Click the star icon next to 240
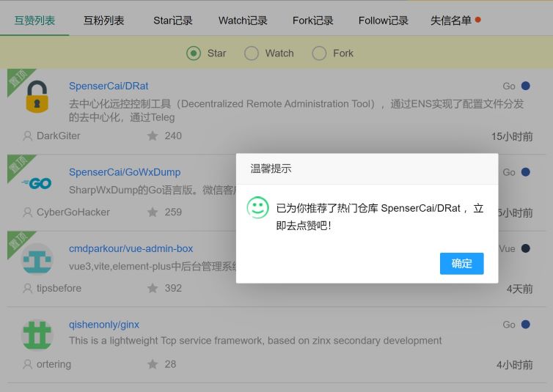The image size is (553, 392). pos(153,136)
